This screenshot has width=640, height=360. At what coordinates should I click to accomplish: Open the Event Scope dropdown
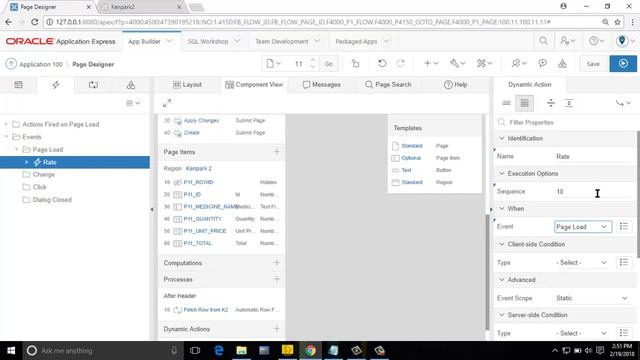click(592, 298)
